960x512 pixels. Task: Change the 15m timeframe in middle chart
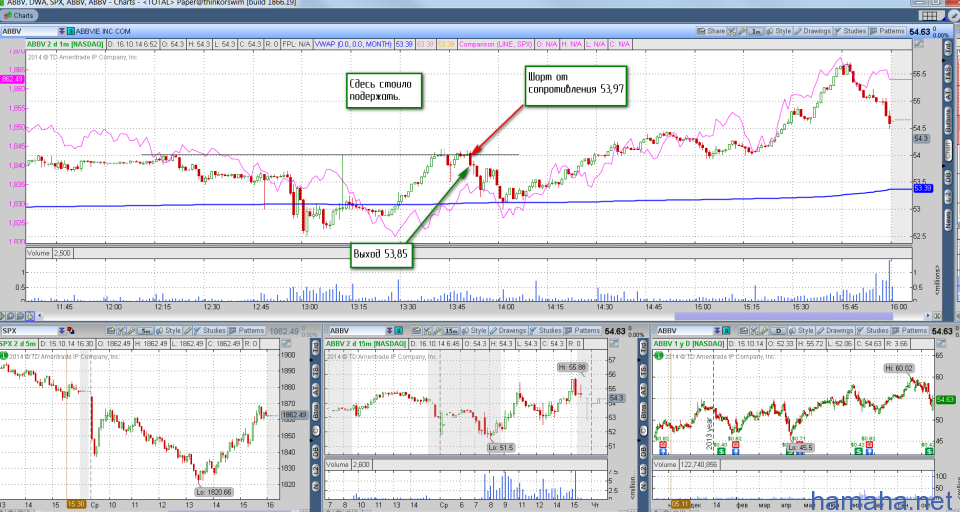point(451,331)
